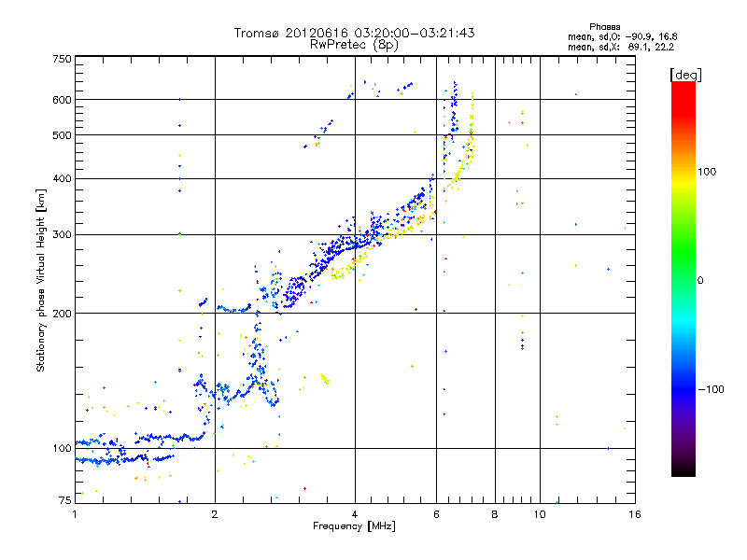Click the black bottom of the phase color bar
Viewport: 747px width, 560px height.
(x=684, y=472)
